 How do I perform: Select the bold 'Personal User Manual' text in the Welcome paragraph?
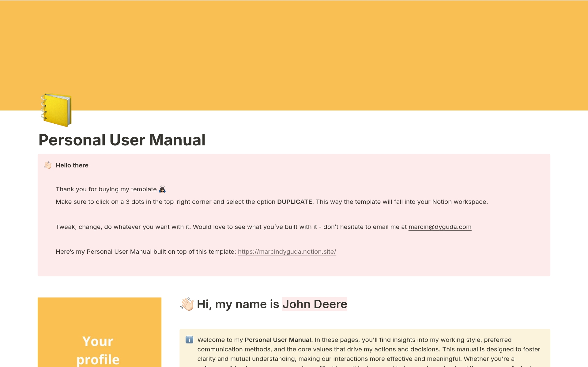(x=277, y=340)
